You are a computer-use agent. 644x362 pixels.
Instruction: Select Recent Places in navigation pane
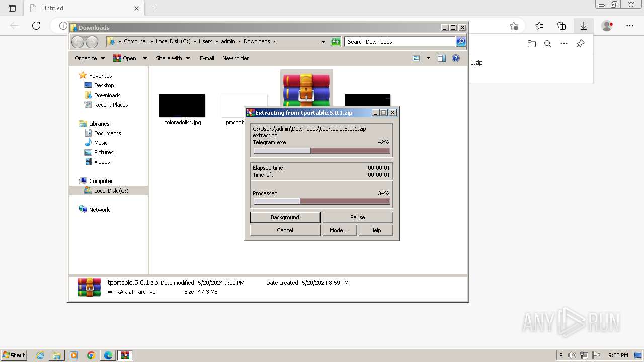[x=111, y=105]
